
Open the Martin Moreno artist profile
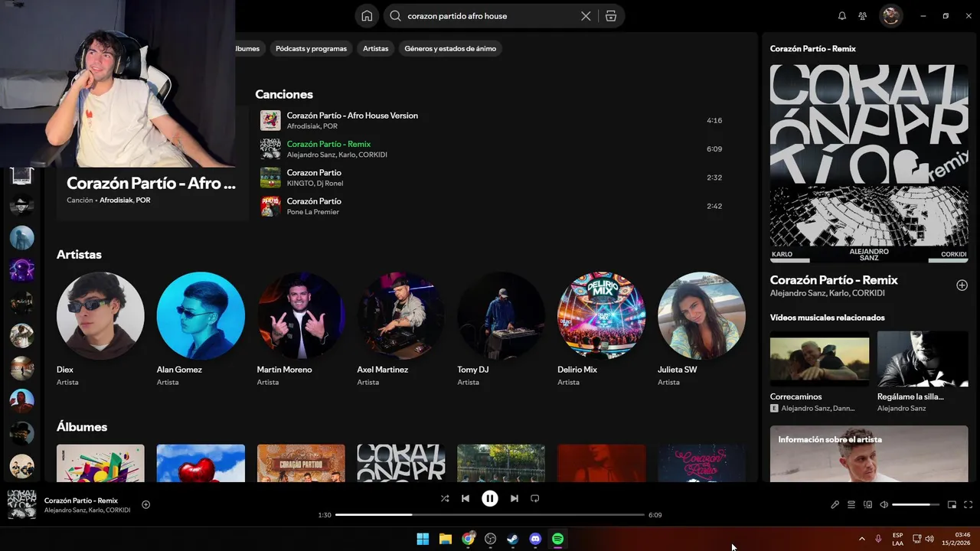click(x=301, y=316)
